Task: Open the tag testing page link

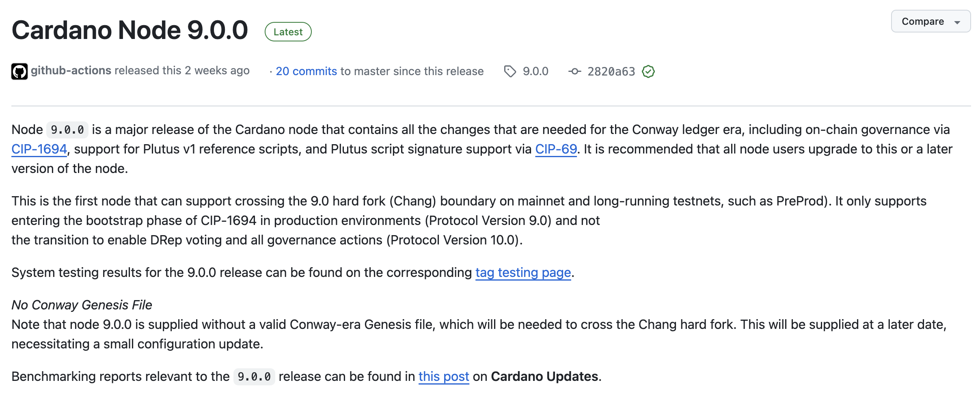Action: coord(522,272)
